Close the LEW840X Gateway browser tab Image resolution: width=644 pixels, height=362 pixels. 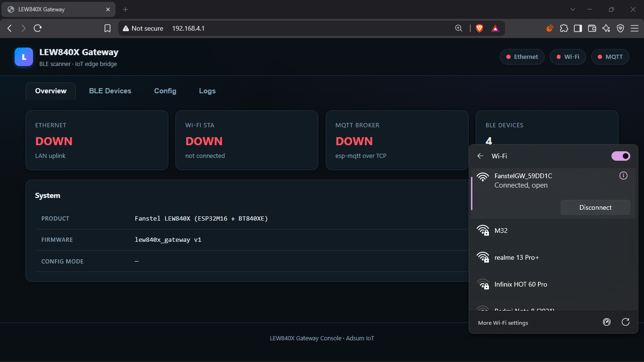(x=108, y=9)
